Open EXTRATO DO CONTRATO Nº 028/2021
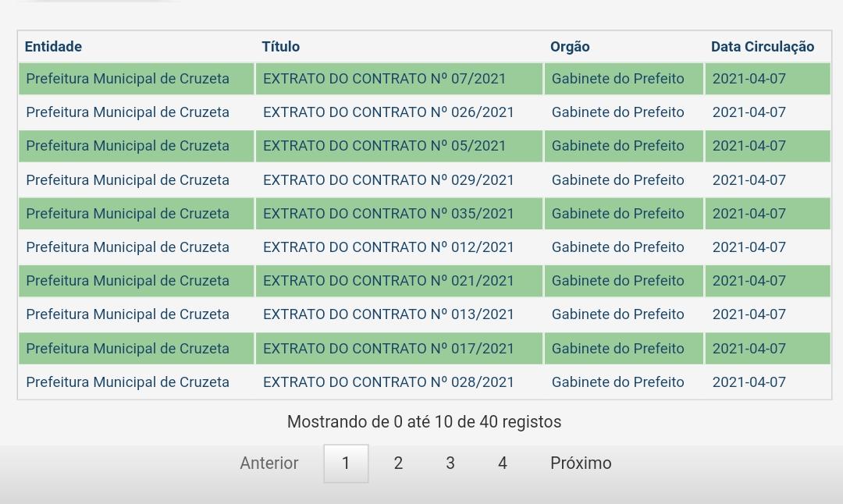843x504 pixels. pos(388,382)
